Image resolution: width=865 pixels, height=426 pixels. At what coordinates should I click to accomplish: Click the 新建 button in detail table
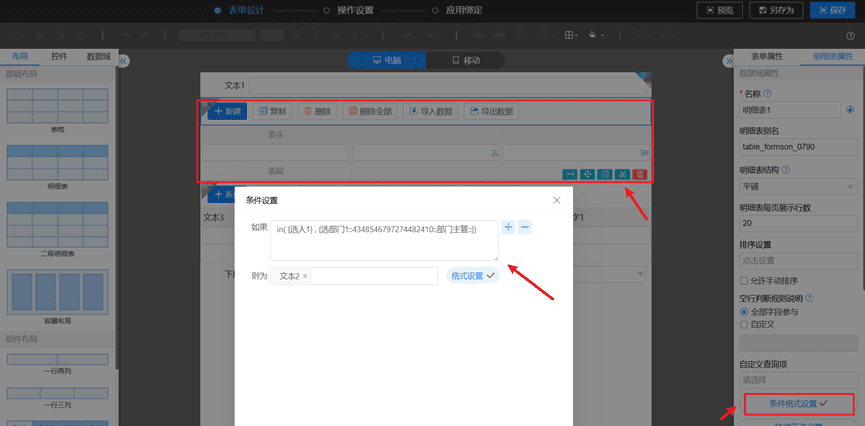(227, 111)
